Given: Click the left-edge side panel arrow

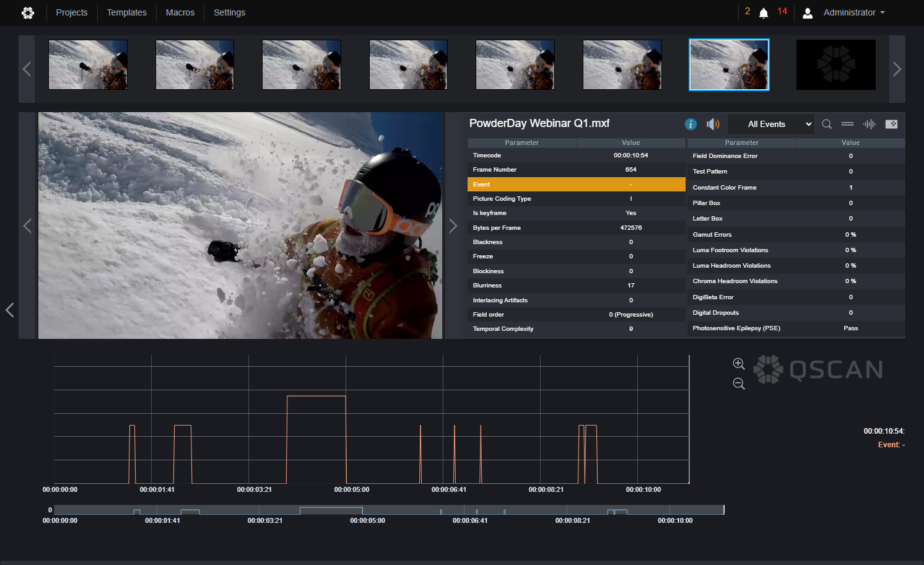Looking at the screenshot, I should (x=9, y=310).
